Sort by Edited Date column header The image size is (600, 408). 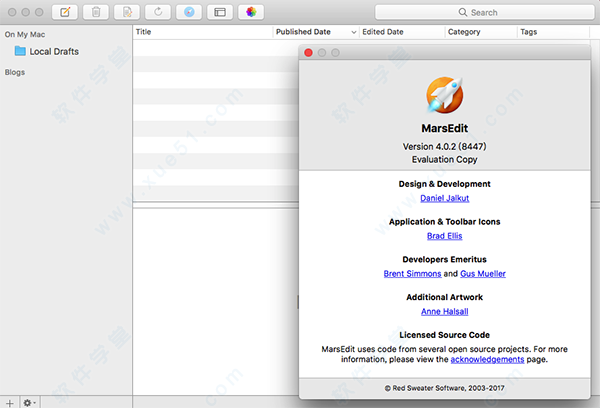pyautogui.click(x=402, y=32)
